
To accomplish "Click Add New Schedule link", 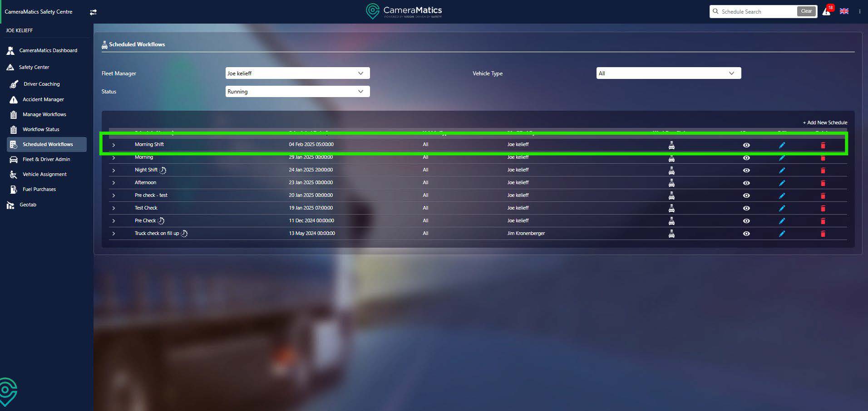I will click(x=825, y=122).
